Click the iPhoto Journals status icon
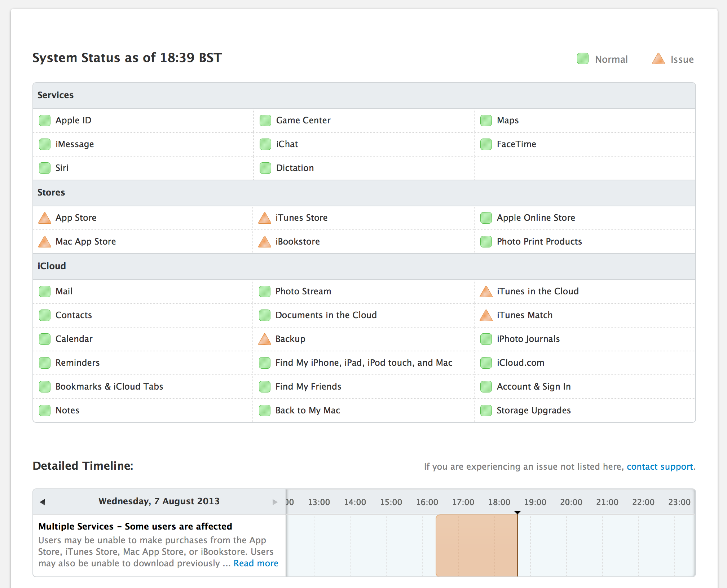Image resolution: width=727 pixels, height=588 pixels. click(x=486, y=339)
